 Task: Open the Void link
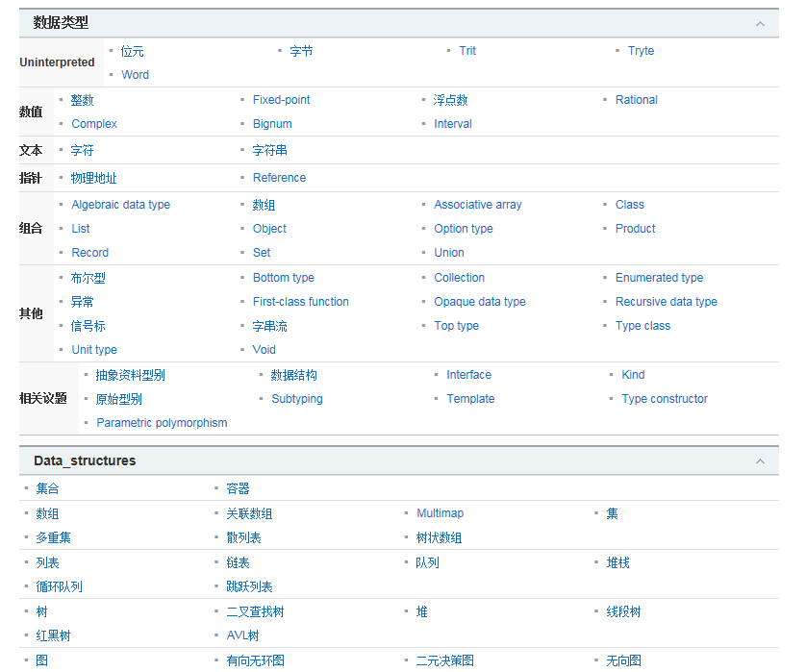[x=264, y=350]
